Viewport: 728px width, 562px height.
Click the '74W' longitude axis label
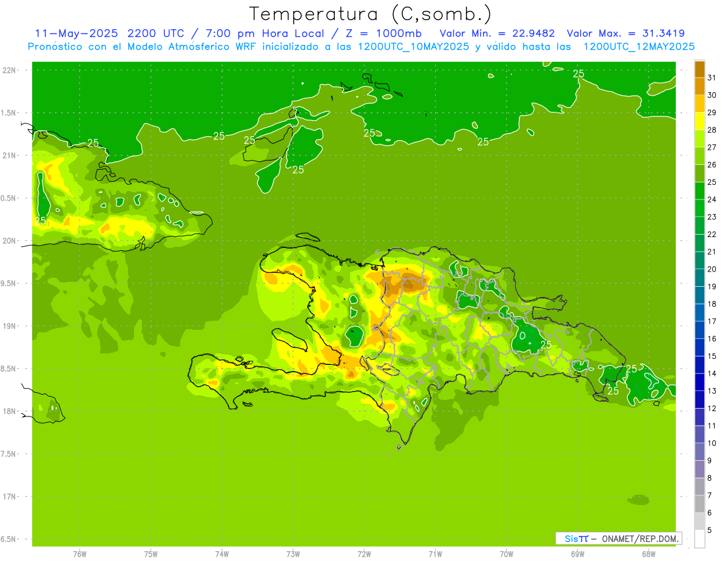coord(222,554)
